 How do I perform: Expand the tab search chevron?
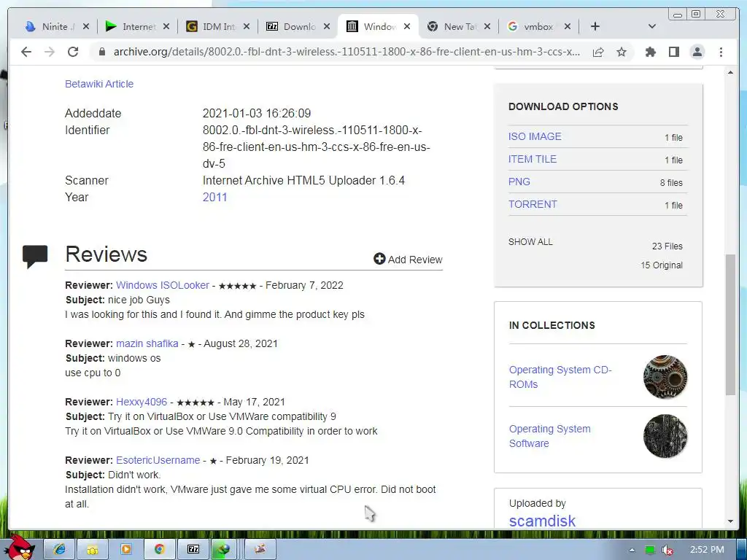[652, 27]
